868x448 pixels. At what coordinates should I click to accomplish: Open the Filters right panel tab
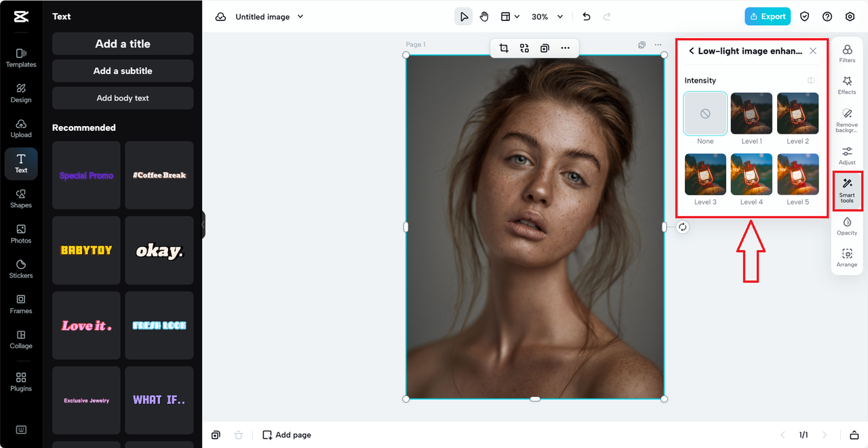coord(847,54)
